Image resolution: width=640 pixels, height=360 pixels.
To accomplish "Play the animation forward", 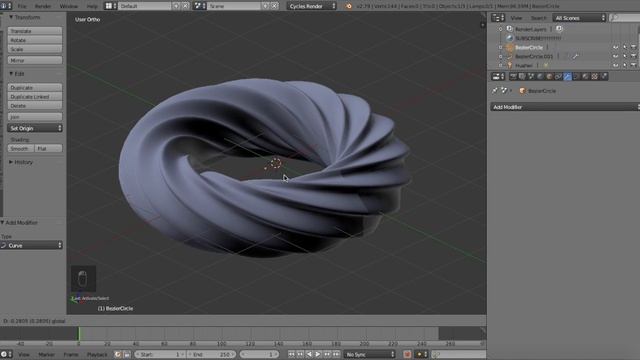I will coord(318,354).
